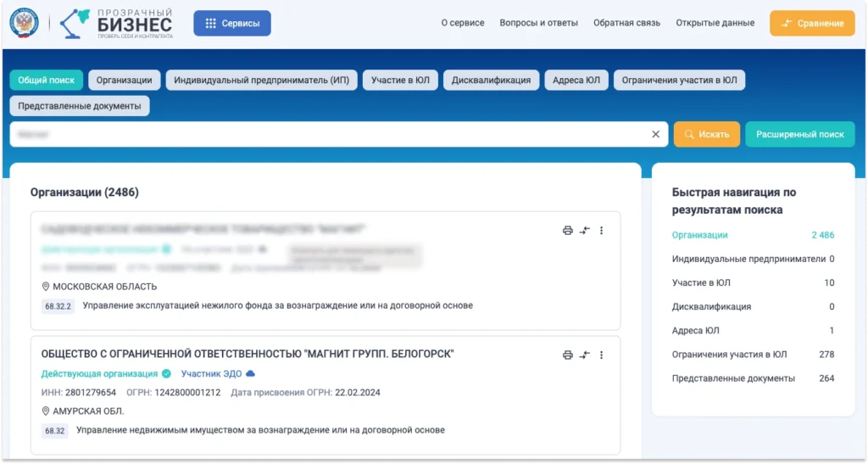Switch to Представленные документы tab
The height and width of the screenshot is (464, 868).
pos(79,106)
